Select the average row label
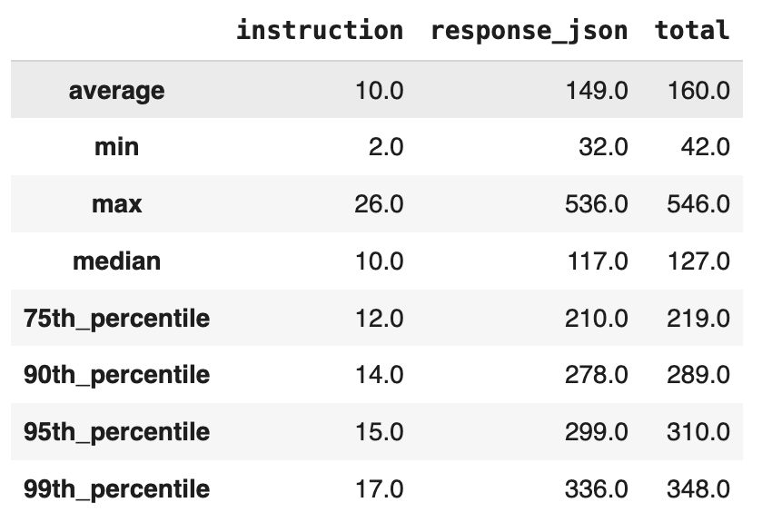The image size is (772, 532). 116,91
